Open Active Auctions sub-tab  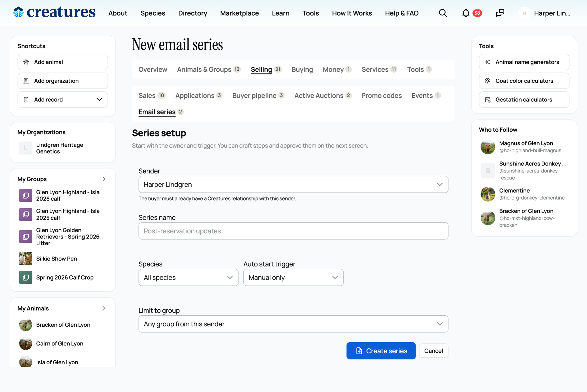pyautogui.click(x=323, y=95)
